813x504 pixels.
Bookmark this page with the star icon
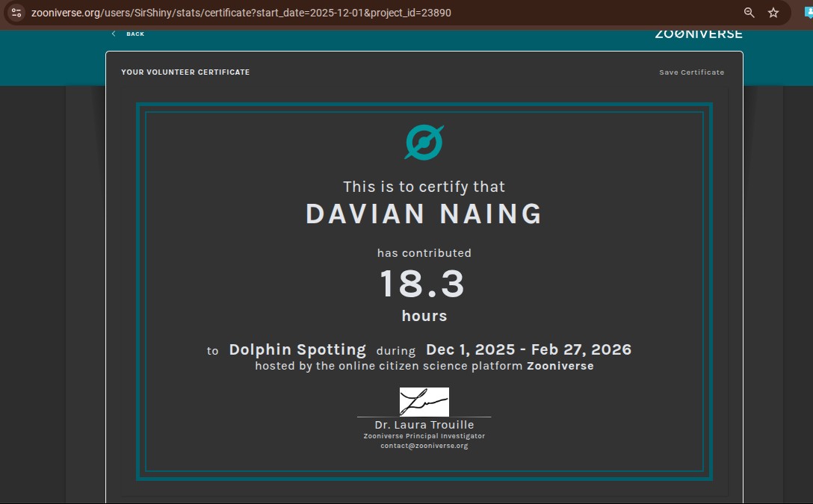[x=773, y=13]
